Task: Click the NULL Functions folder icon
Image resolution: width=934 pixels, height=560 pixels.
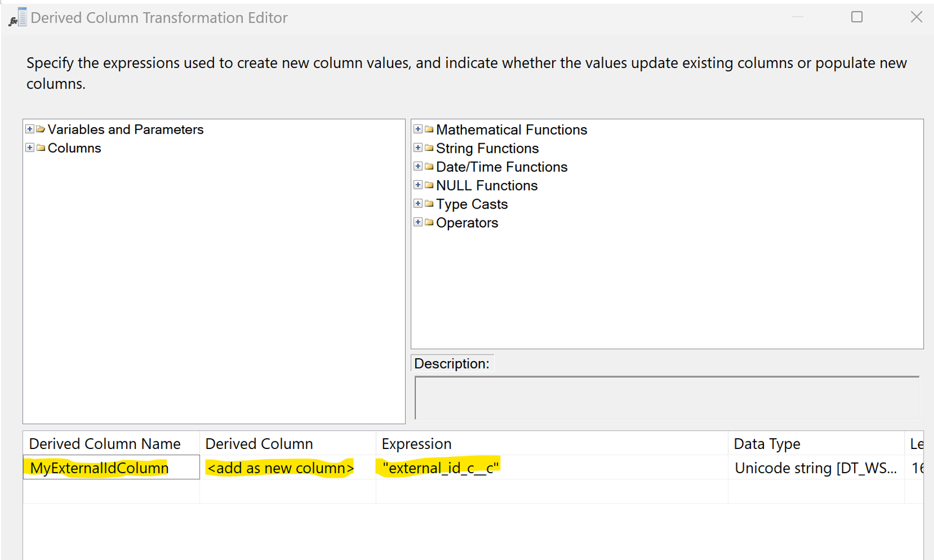Action: click(x=429, y=186)
